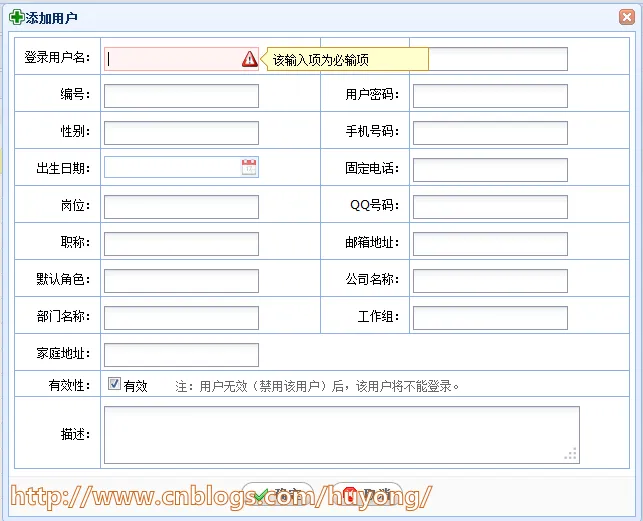Click the 职称 title field
The image size is (643, 521).
pos(181,244)
